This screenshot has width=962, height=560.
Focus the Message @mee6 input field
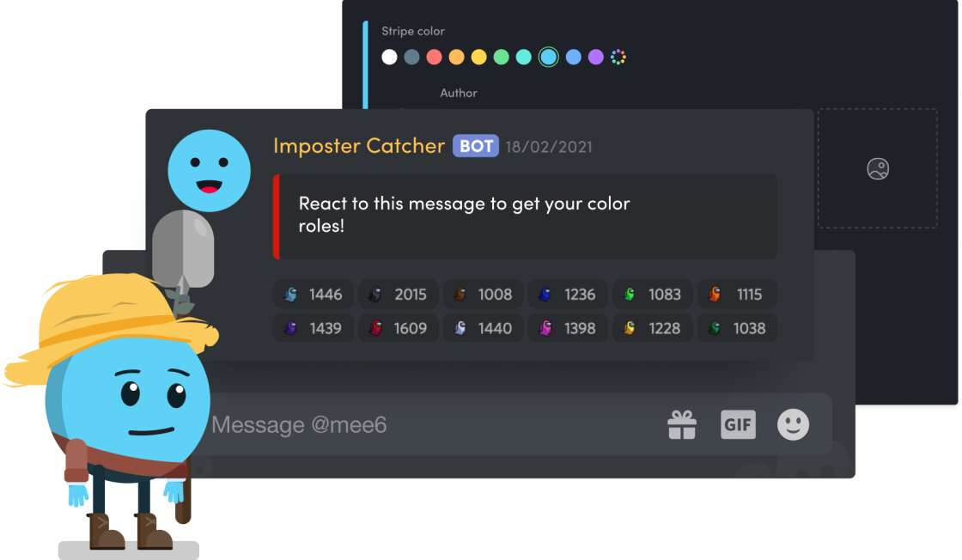[x=429, y=424]
